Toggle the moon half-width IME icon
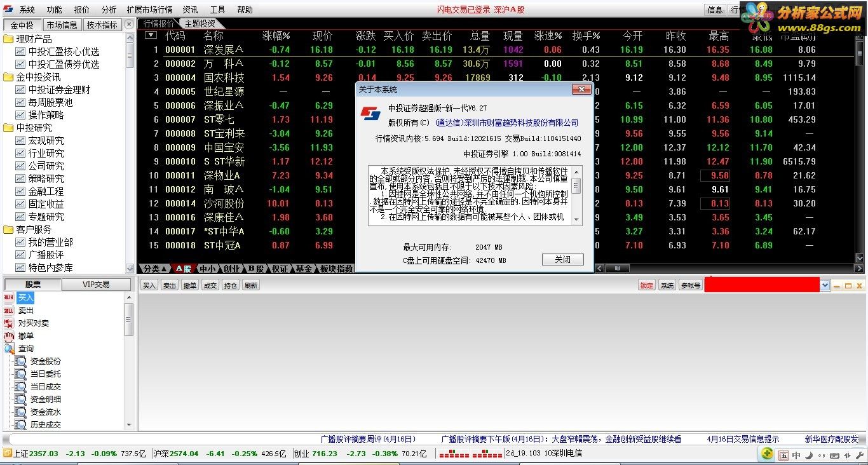868x465 pixels. (809, 455)
